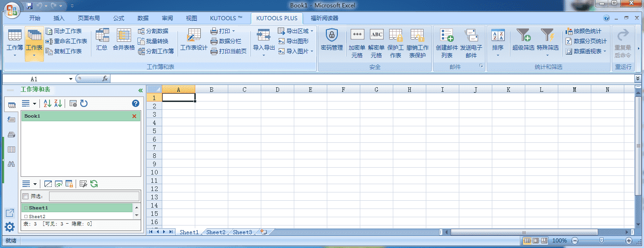Enable the 筛选 filter checkbox
The width and height of the screenshot is (644, 248).
[x=25, y=197]
